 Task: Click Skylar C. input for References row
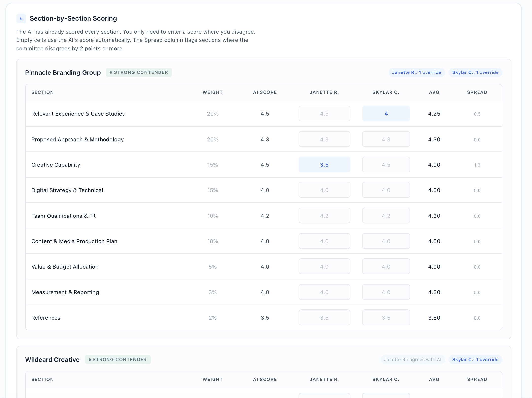[x=386, y=317]
